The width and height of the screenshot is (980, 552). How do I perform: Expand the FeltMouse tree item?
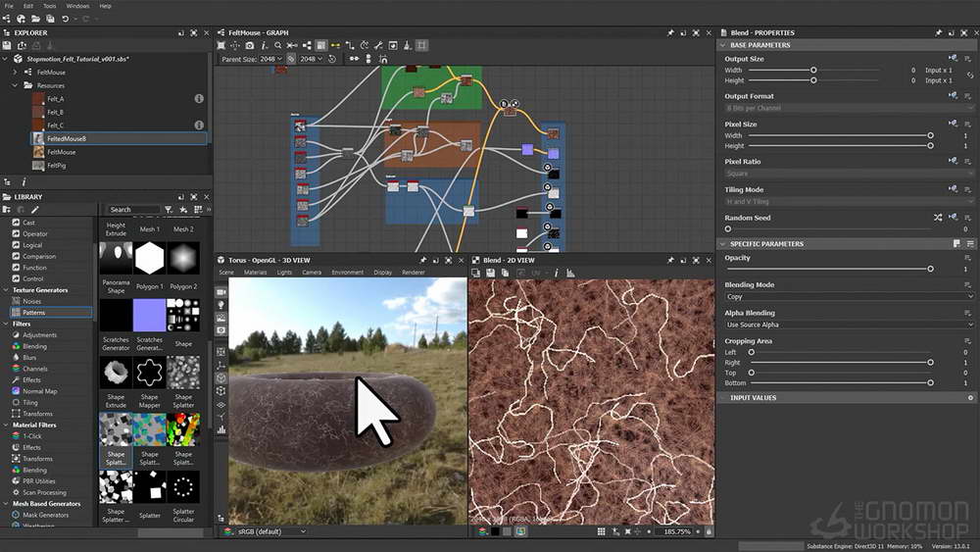point(15,73)
